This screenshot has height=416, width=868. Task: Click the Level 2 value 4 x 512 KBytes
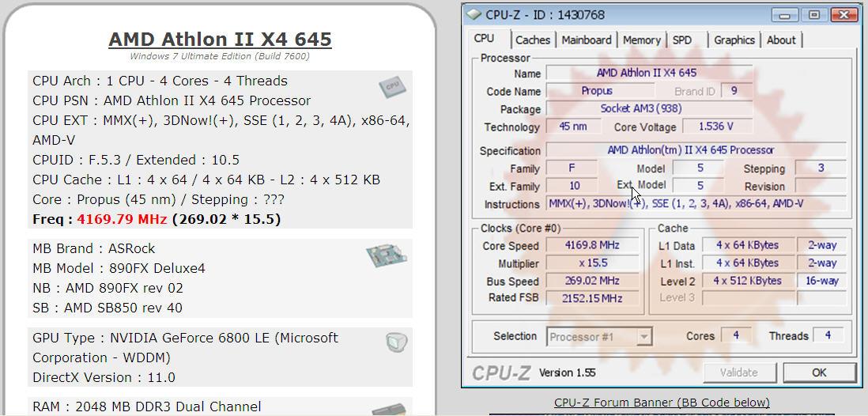[748, 281]
